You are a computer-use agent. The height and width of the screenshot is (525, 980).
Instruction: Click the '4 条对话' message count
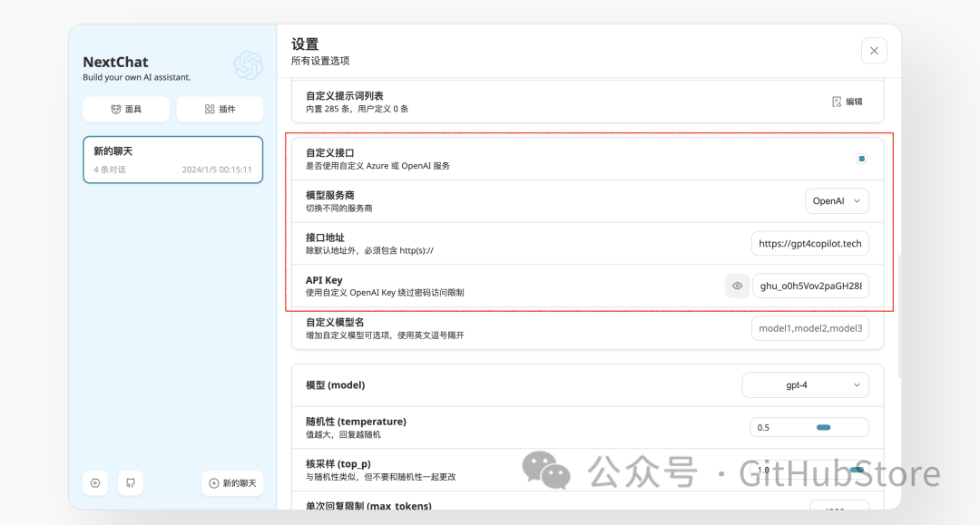point(110,170)
